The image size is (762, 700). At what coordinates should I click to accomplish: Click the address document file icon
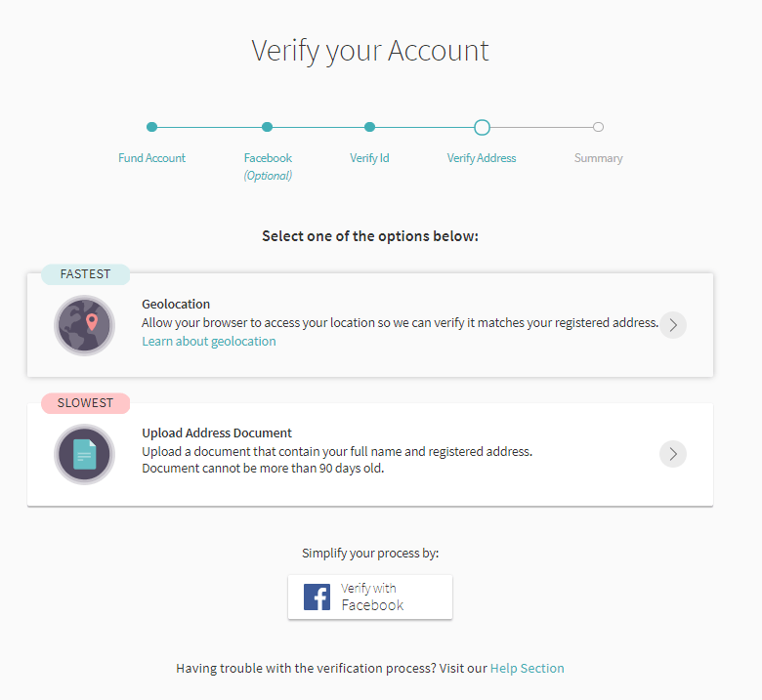tap(84, 454)
